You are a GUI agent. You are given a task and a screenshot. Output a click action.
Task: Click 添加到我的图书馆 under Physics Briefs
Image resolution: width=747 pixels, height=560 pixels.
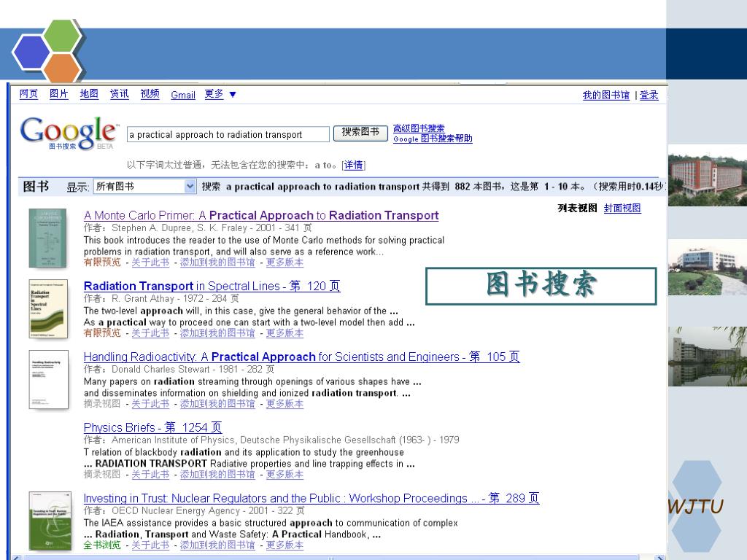pos(217,474)
